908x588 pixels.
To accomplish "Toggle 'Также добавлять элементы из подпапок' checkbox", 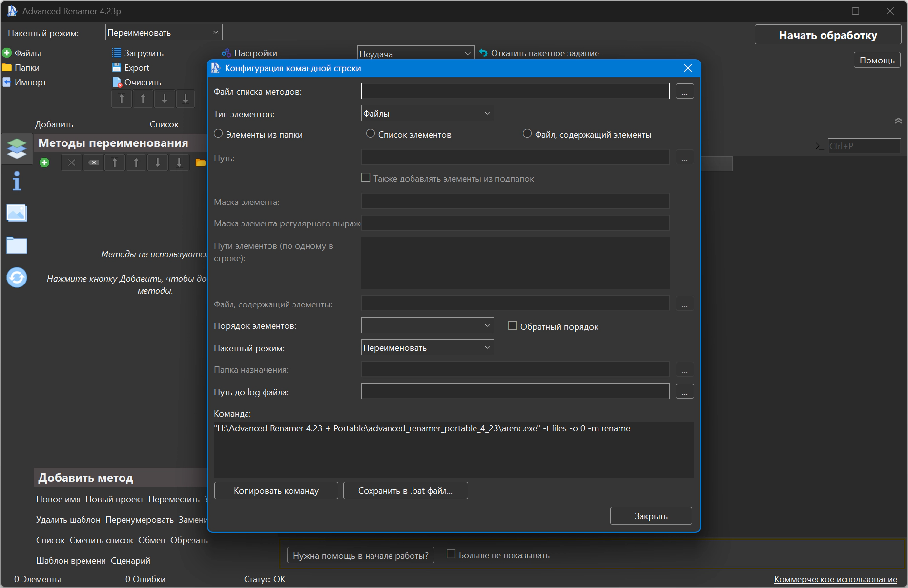I will point(366,178).
